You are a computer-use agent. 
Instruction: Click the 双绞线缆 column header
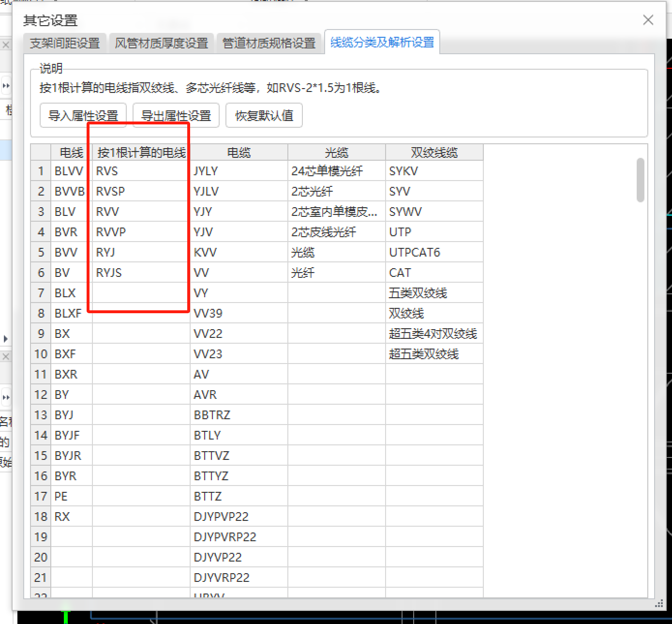click(x=434, y=152)
